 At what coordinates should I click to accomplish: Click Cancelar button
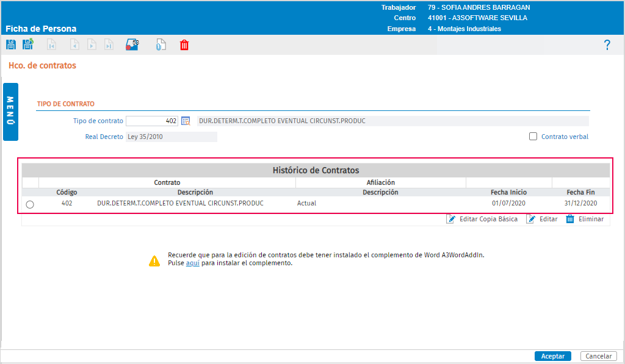pyautogui.click(x=598, y=356)
